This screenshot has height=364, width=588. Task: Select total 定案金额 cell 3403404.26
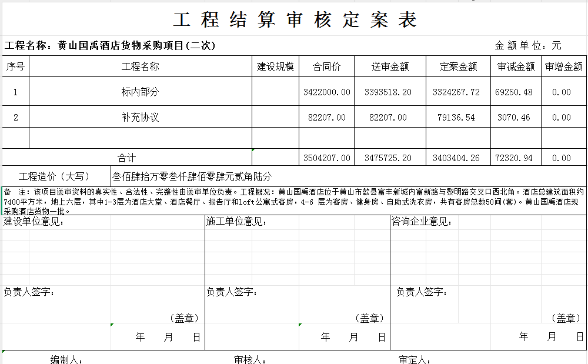pyautogui.click(x=457, y=158)
